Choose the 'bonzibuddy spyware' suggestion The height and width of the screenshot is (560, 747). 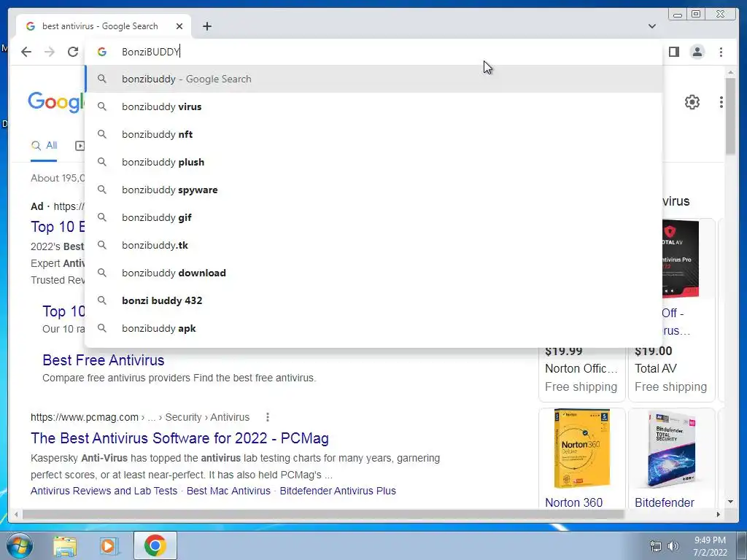pyautogui.click(x=373, y=190)
